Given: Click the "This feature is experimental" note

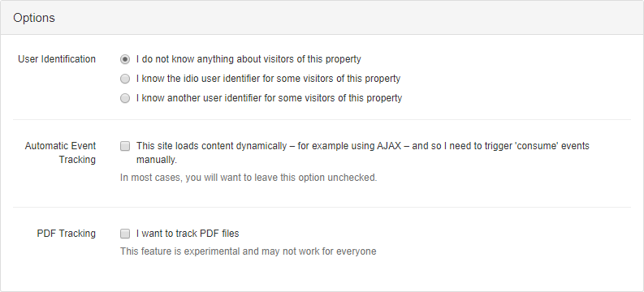Looking at the screenshot, I should (248, 251).
